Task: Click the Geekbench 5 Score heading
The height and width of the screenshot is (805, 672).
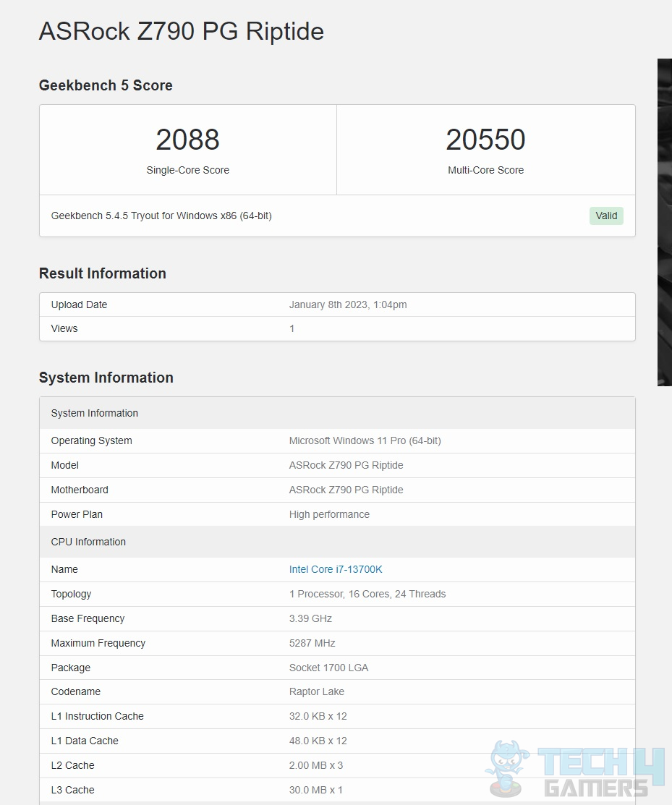Action: [x=106, y=85]
